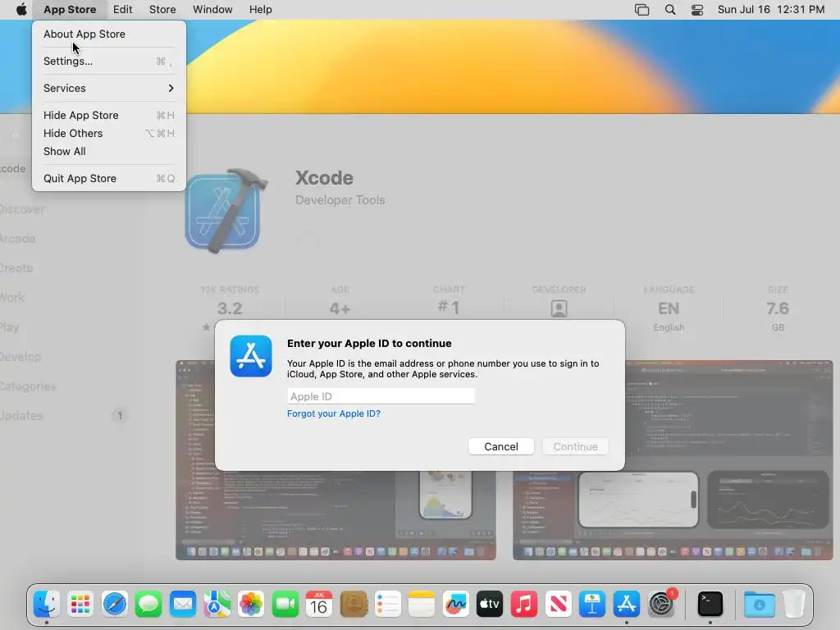
Task: Click the #1 chart ranking
Action: [x=449, y=308]
